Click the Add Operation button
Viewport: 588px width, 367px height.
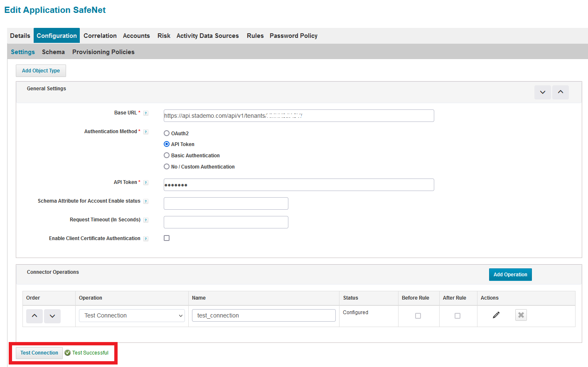click(x=510, y=275)
